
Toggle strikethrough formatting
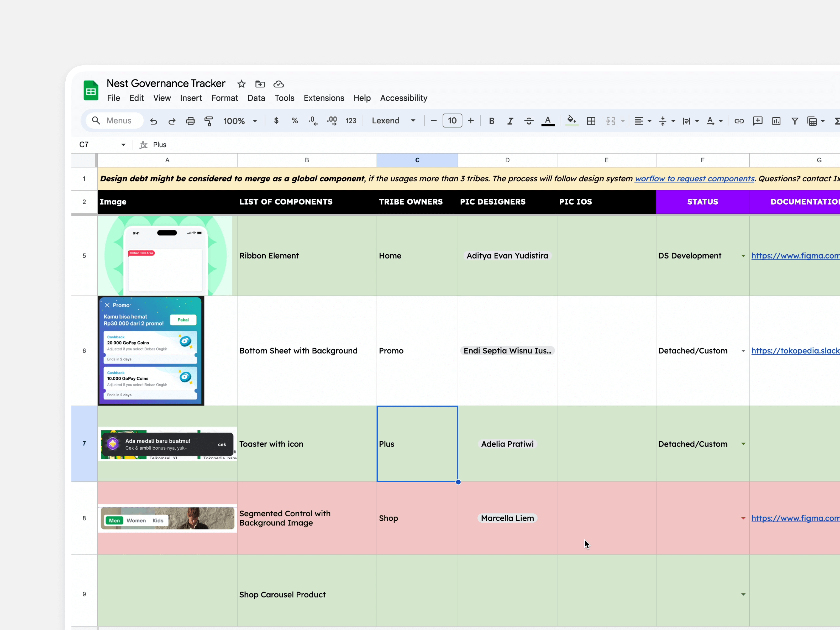click(x=529, y=121)
